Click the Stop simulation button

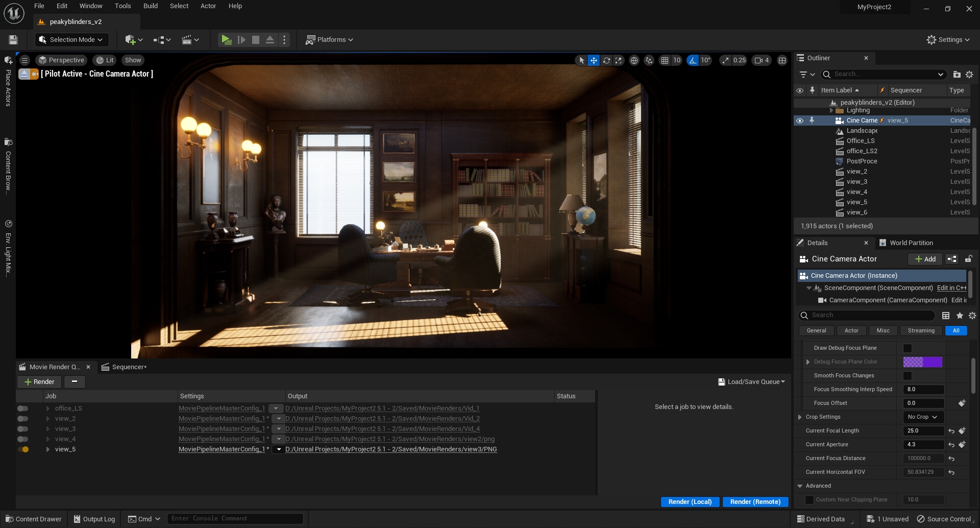pyautogui.click(x=256, y=40)
